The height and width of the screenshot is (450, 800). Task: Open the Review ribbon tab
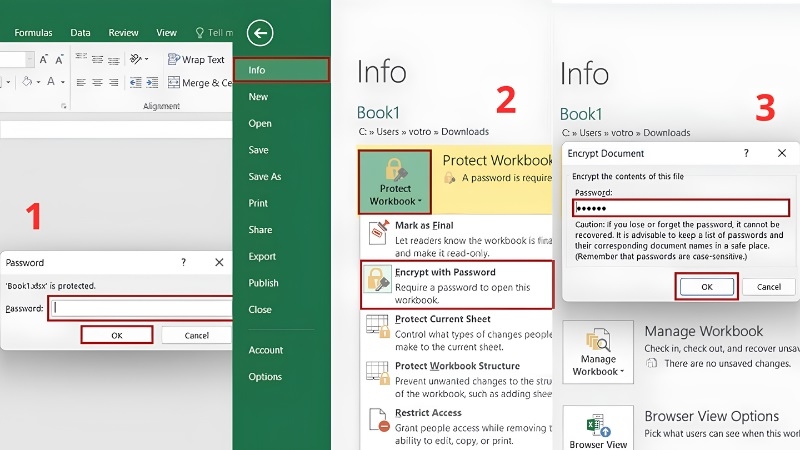click(x=123, y=33)
